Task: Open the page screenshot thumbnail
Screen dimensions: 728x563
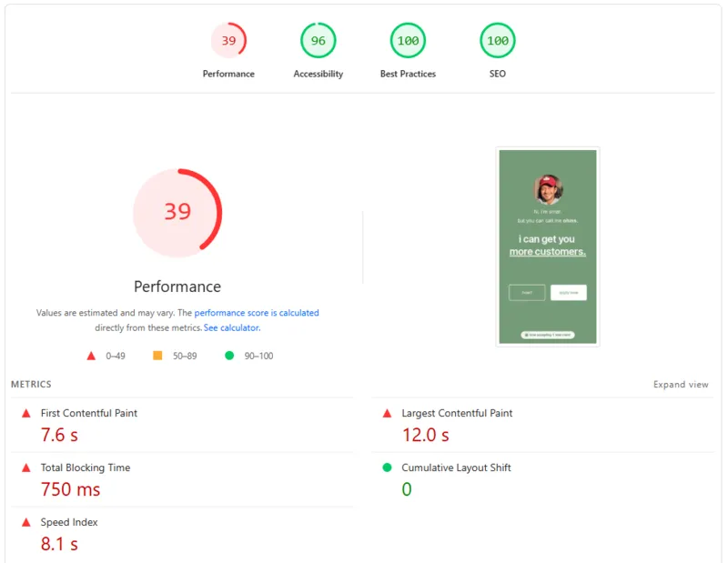Action: pos(549,246)
